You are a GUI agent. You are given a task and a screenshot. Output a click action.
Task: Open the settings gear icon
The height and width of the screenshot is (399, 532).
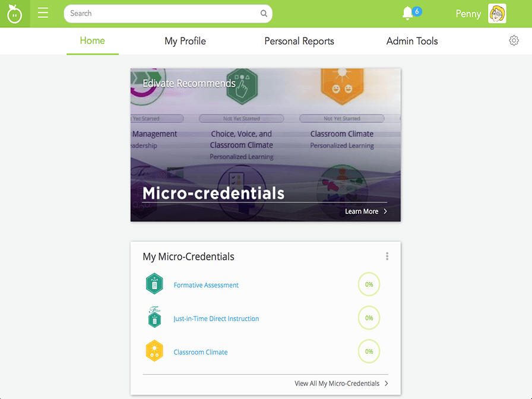click(x=514, y=40)
